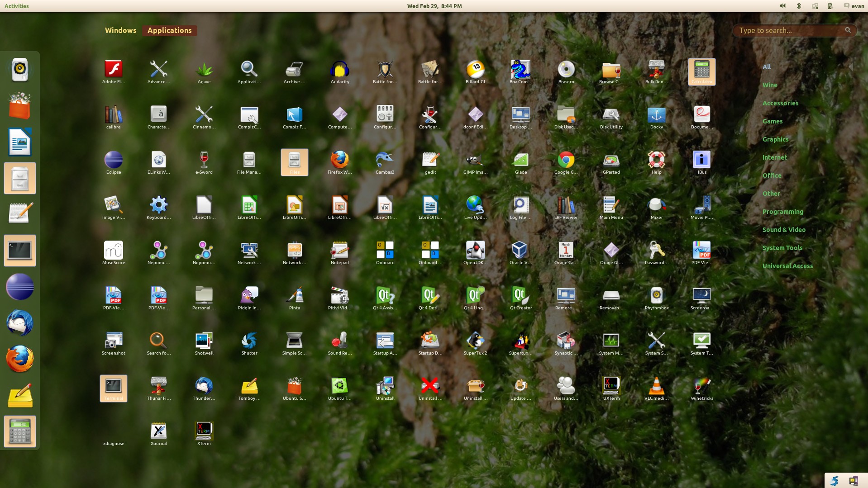The height and width of the screenshot is (488, 868).
Task: Launch Notepad from the grid
Action: pyautogui.click(x=340, y=253)
